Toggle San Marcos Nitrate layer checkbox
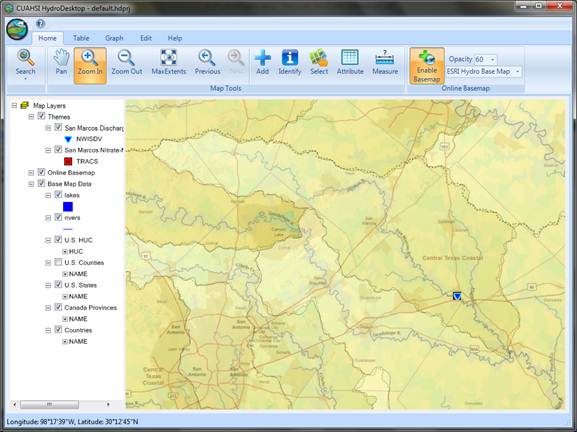Viewport: 577px width, 432px height. click(58, 150)
